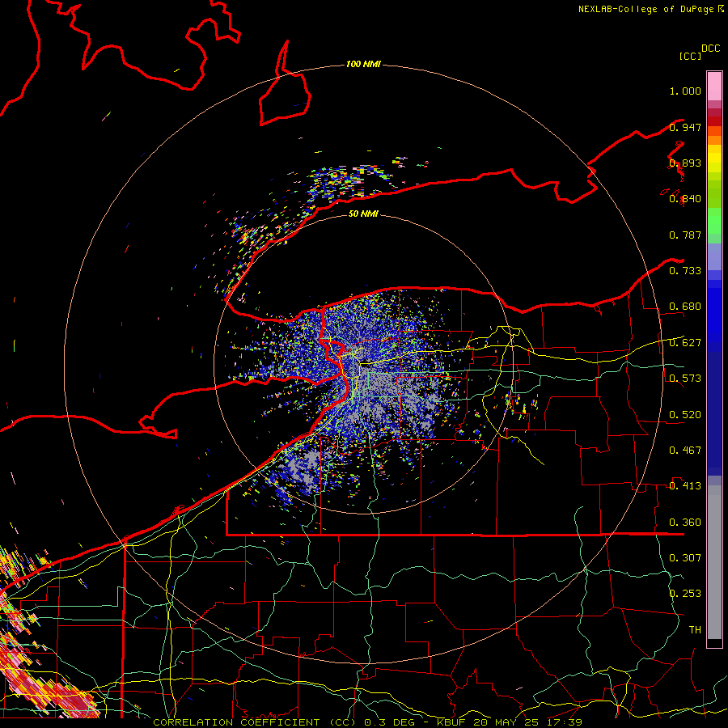
Task: Click the 0.413 legend value
Action: coord(685,486)
